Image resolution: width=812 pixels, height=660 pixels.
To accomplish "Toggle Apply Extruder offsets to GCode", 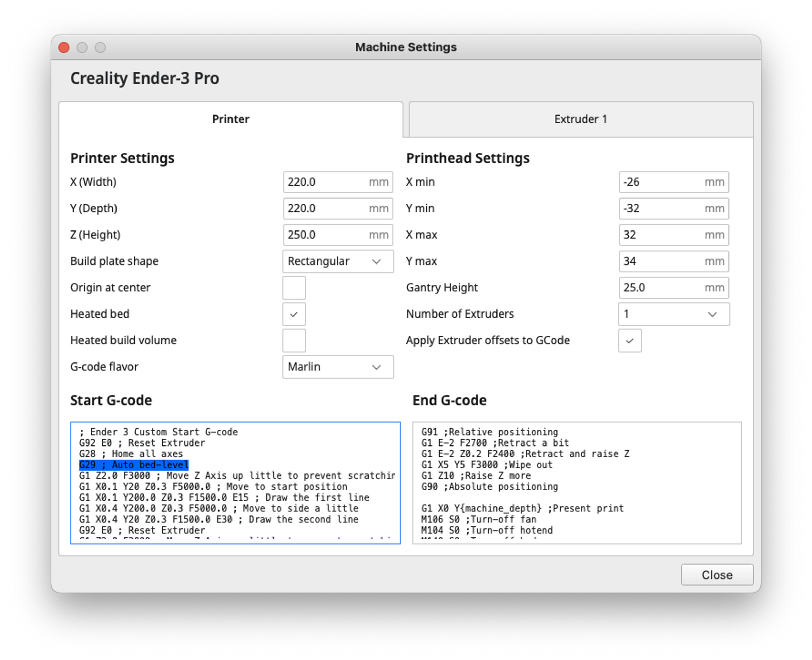I will tap(629, 341).
